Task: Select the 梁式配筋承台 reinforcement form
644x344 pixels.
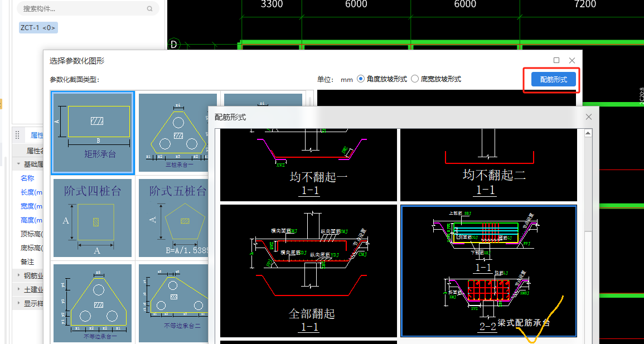Action: 489,271
